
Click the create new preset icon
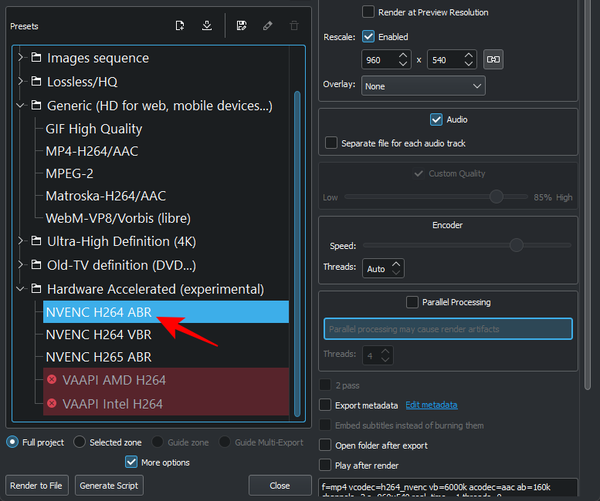coord(179,26)
